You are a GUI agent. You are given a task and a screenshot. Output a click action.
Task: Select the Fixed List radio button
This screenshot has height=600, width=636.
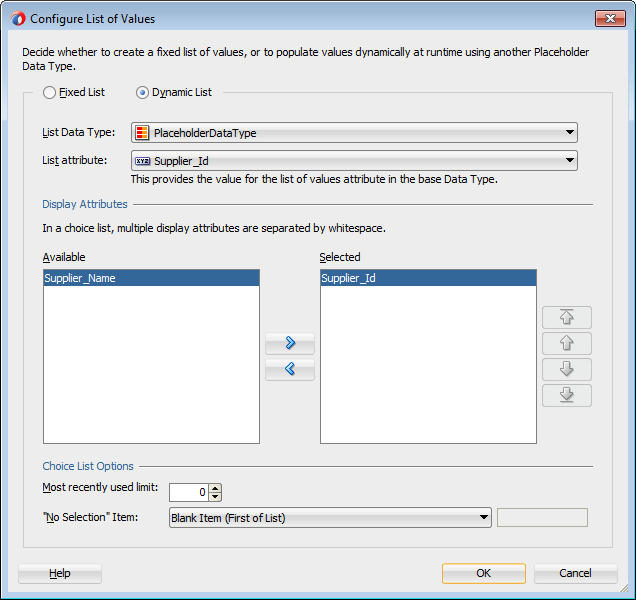point(49,93)
